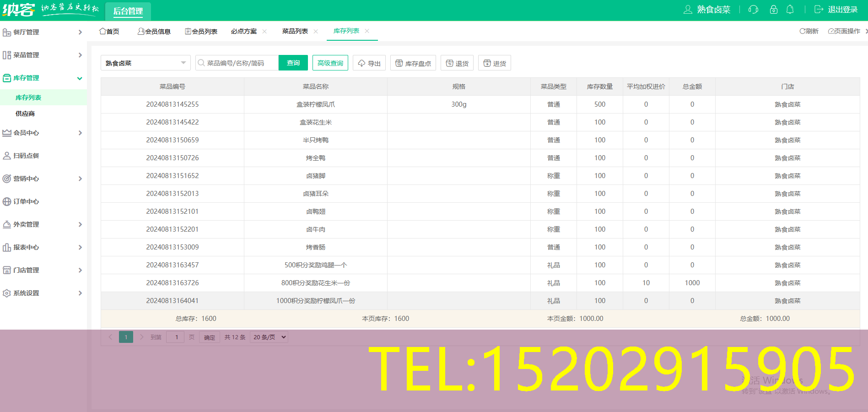The width and height of the screenshot is (868, 412).
Task: Open the notification bell icon
Action: (x=790, y=10)
